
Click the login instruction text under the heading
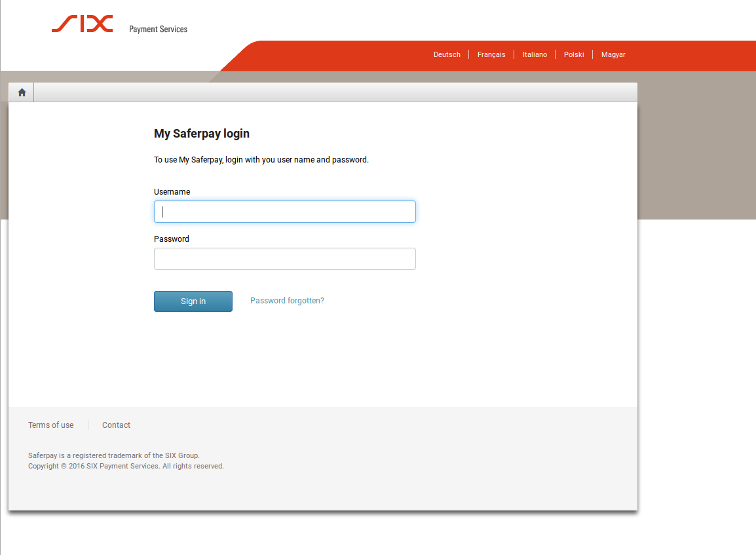[261, 160]
